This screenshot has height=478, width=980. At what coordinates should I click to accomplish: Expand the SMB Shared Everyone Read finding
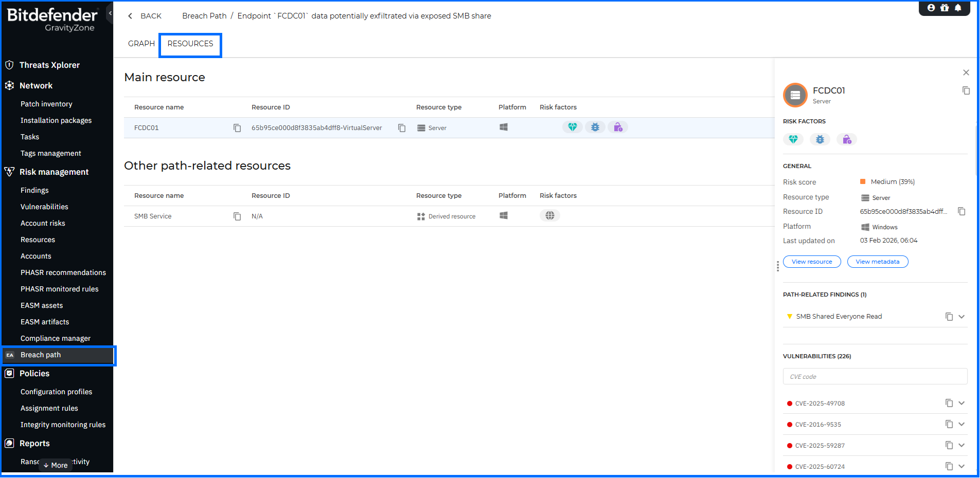961,317
